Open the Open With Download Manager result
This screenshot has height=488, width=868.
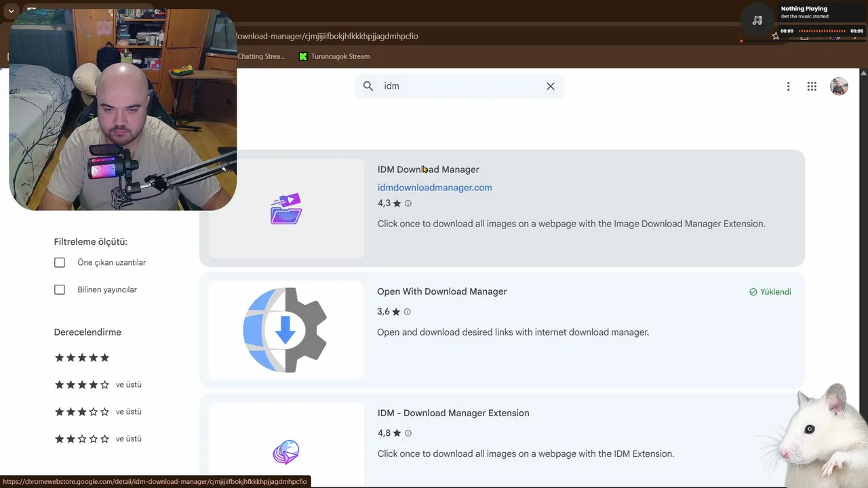click(x=442, y=291)
